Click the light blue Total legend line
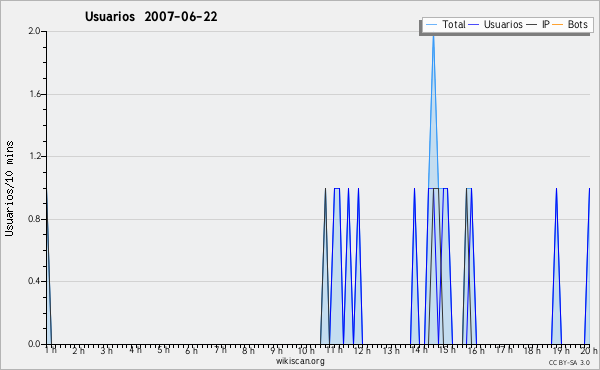The width and height of the screenshot is (600, 370). [x=431, y=25]
